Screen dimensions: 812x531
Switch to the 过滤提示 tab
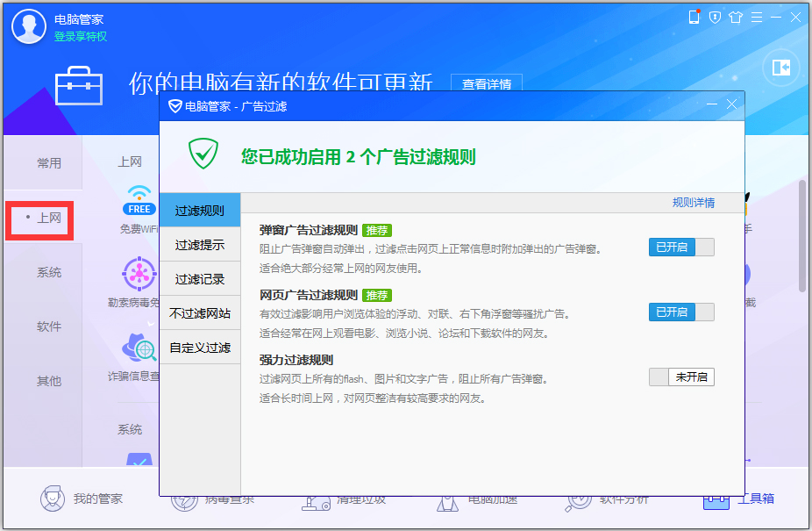(x=200, y=244)
